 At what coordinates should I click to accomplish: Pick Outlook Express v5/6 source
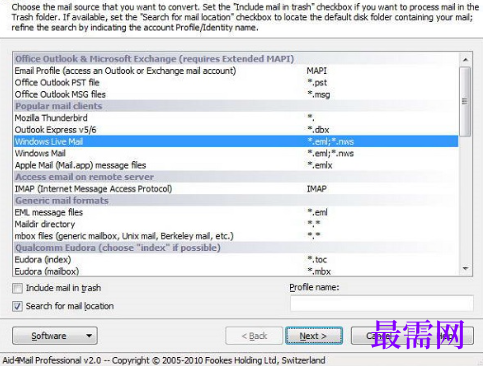click(x=236, y=130)
